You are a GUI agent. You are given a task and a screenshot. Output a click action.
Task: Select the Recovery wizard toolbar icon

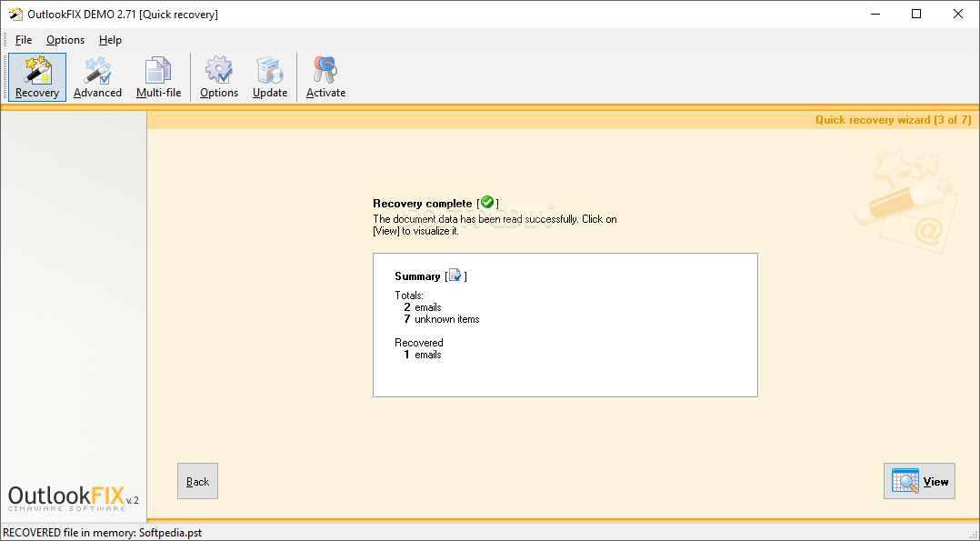tap(37, 77)
